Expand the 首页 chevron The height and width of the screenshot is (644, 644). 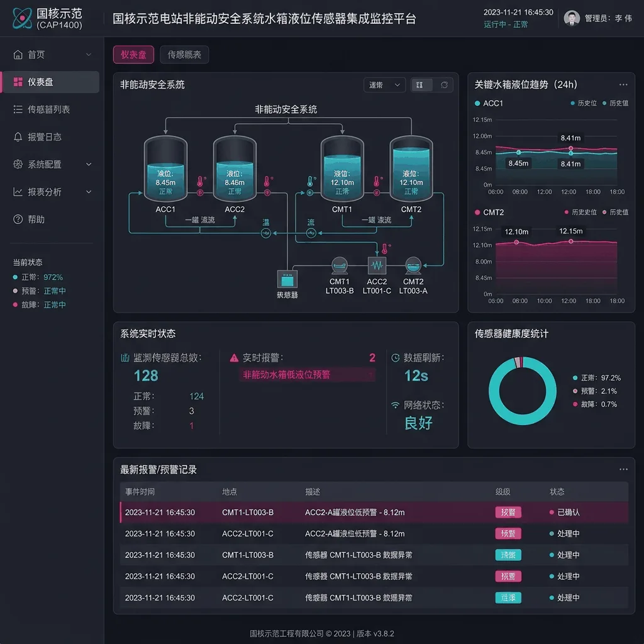(89, 55)
